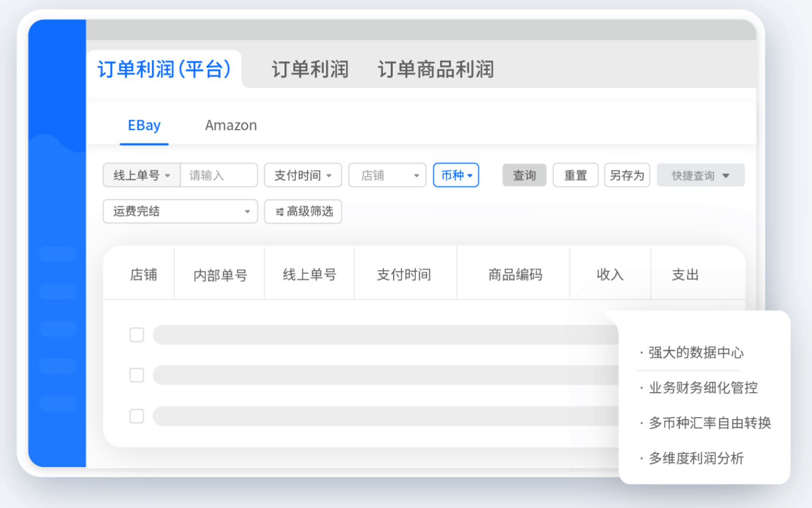Open 高级筛选 advanced filter
This screenshot has height=508, width=812.
303,212
